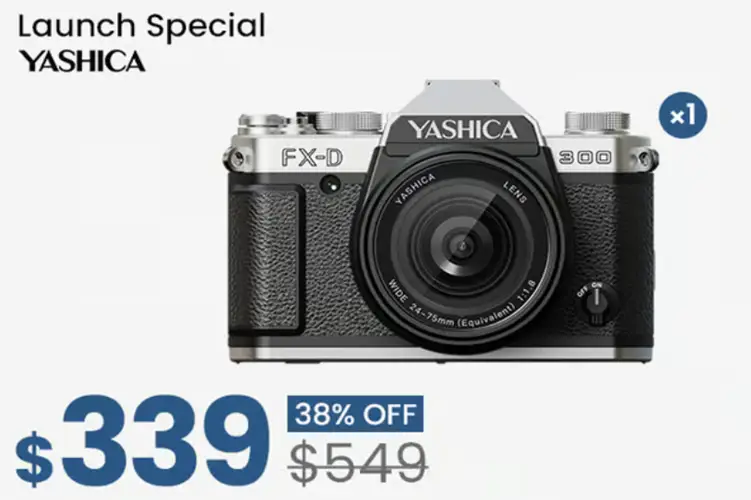Click the right strap lug on the camera
This screenshot has height=500, width=751.
point(647,156)
